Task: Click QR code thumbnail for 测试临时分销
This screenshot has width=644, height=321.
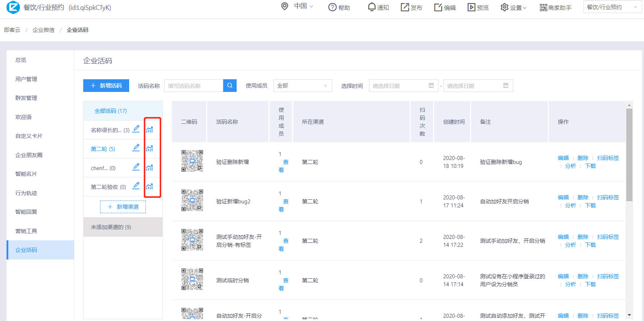Action: click(192, 279)
